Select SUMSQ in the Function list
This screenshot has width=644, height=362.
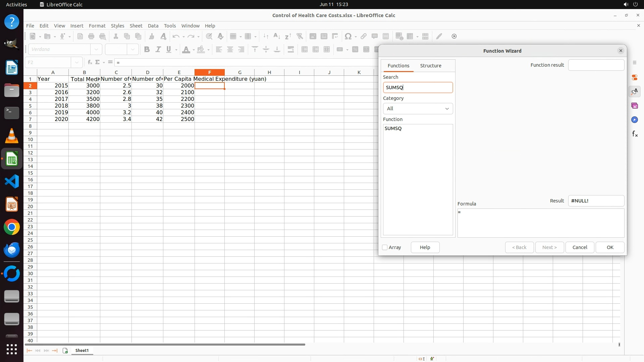coord(393,128)
